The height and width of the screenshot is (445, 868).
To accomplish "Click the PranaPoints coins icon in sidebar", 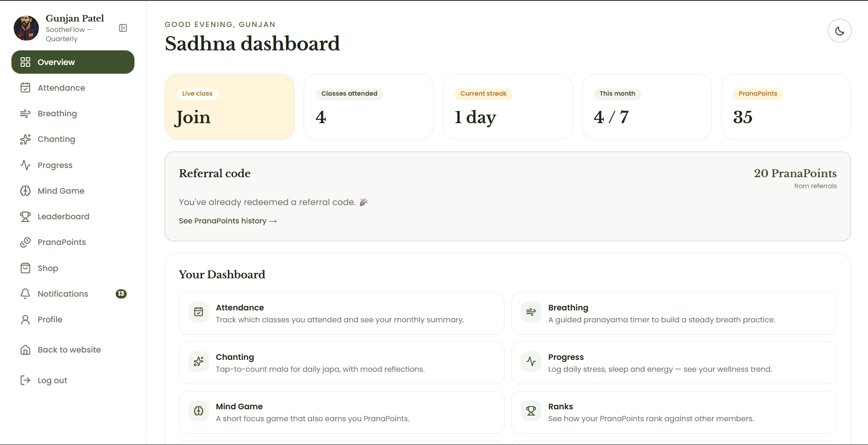I will 26,242.
